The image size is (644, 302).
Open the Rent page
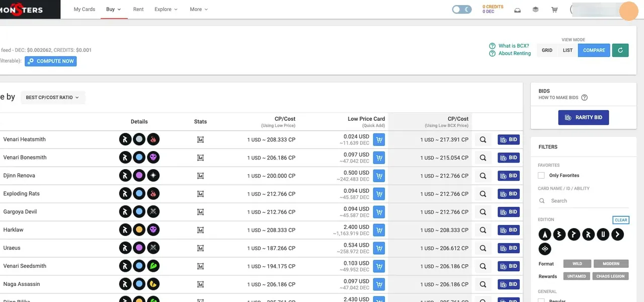[x=138, y=9]
